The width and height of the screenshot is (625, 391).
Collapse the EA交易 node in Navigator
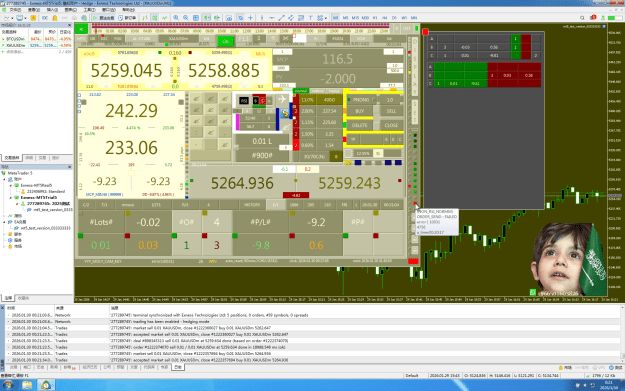click(5, 222)
